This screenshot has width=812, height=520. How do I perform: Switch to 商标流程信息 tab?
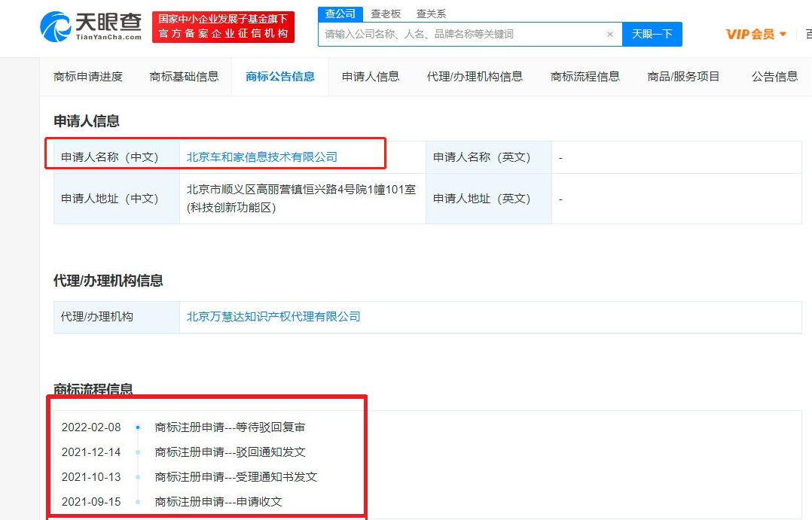[x=585, y=76]
